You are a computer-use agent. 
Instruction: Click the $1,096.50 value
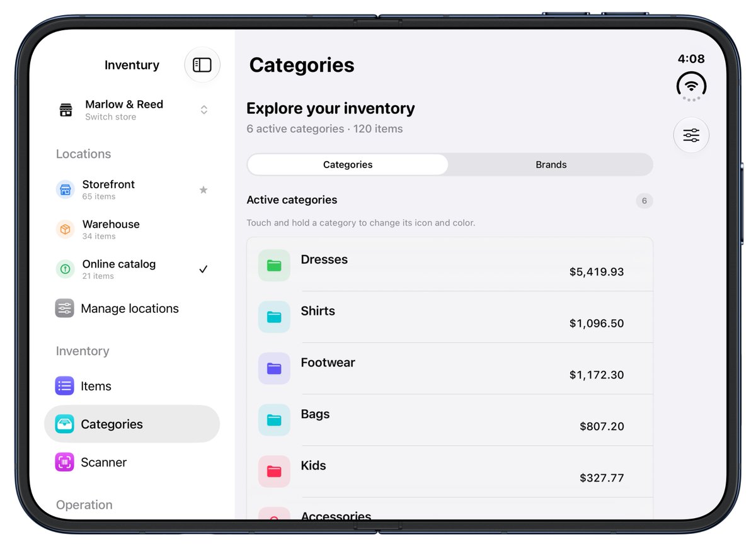tap(597, 324)
